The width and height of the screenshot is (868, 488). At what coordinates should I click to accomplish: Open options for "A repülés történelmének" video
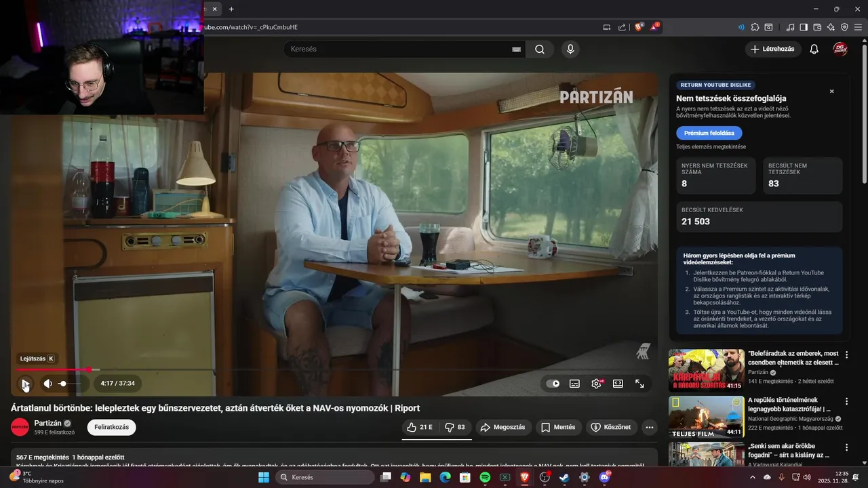(846, 401)
